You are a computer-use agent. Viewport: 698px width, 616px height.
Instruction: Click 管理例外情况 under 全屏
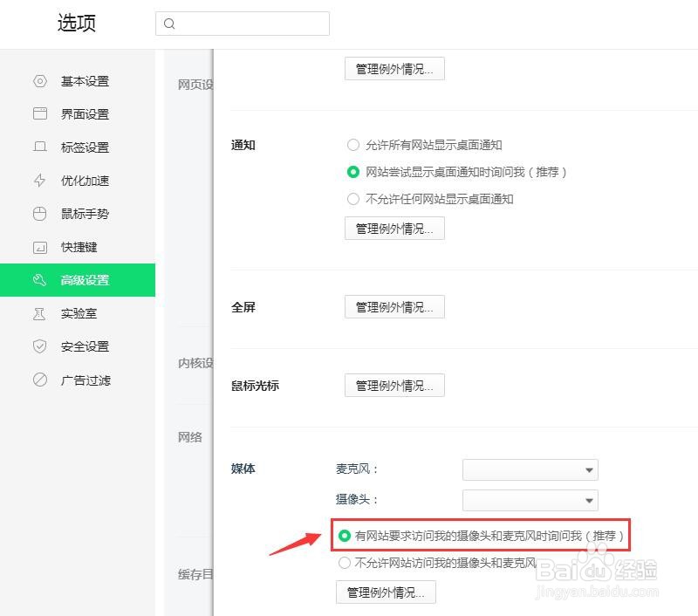tap(394, 306)
